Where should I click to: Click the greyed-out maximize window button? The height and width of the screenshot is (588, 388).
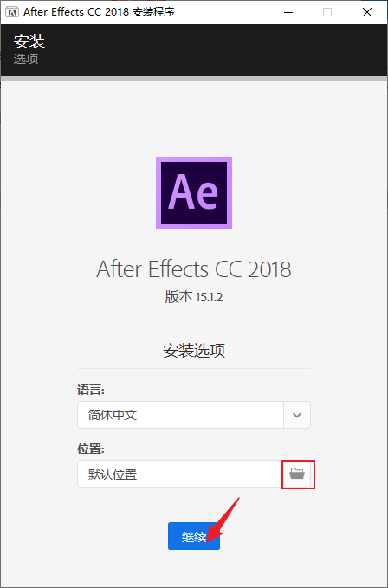tap(327, 12)
